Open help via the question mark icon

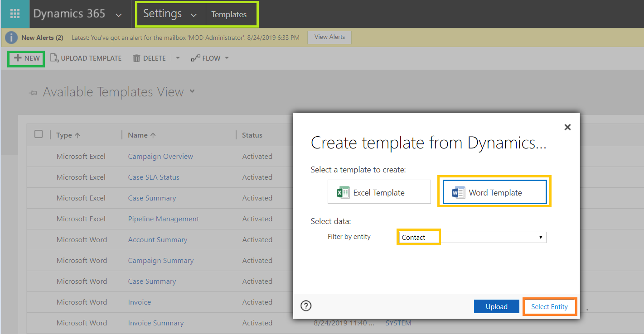pos(305,306)
